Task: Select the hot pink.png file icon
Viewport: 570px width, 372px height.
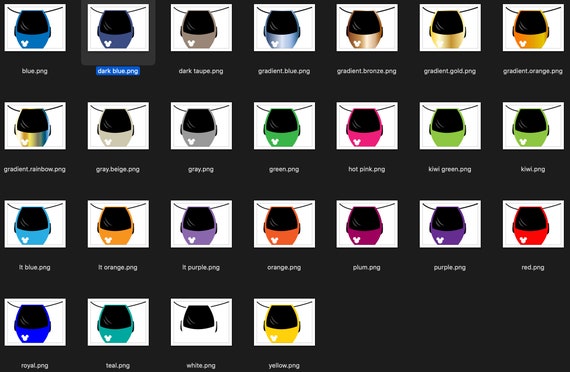Action: (367, 126)
